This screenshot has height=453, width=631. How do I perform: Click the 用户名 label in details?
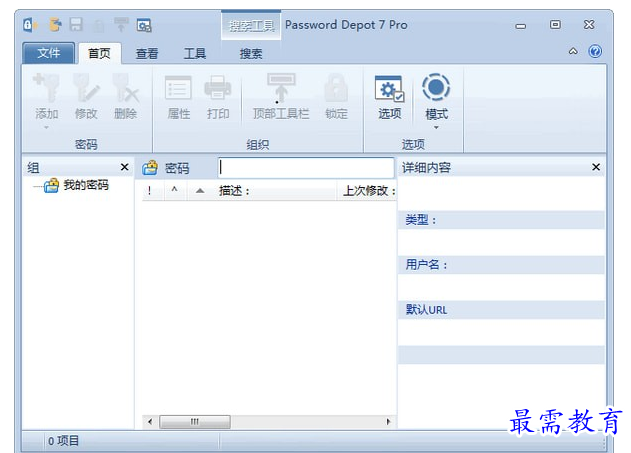pyautogui.click(x=426, y=265)
